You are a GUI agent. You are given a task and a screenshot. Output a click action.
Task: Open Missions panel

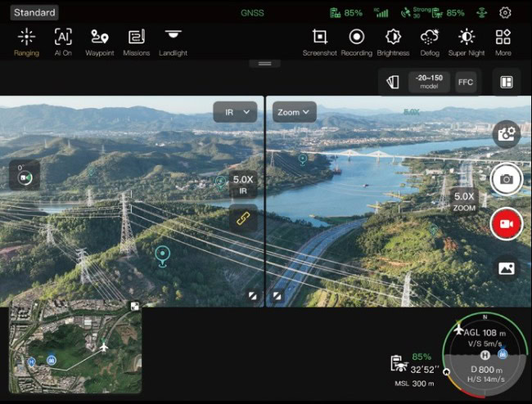137,42
